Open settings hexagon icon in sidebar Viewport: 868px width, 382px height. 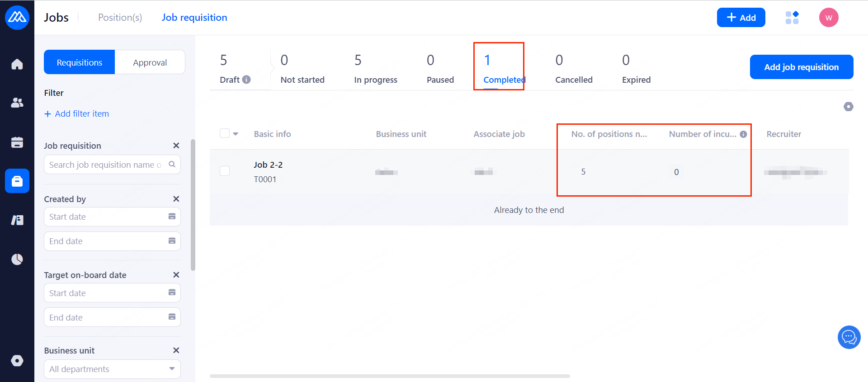17,360
